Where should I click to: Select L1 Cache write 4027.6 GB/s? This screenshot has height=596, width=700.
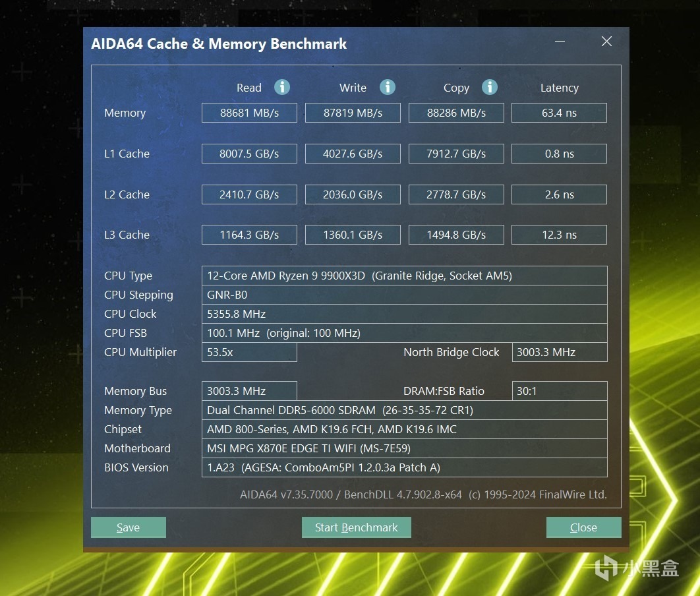(x=353, y=154)
